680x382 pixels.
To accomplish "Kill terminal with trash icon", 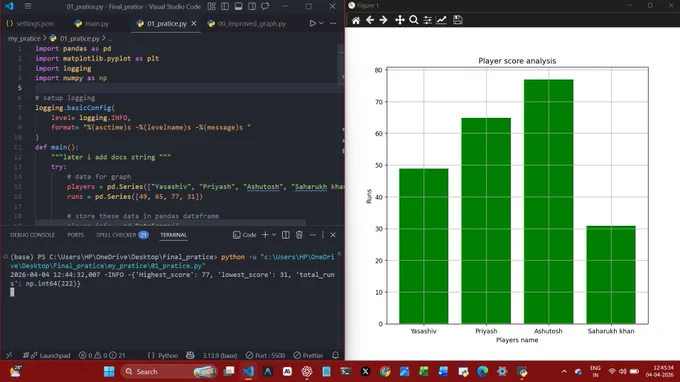I will (299, 235).
